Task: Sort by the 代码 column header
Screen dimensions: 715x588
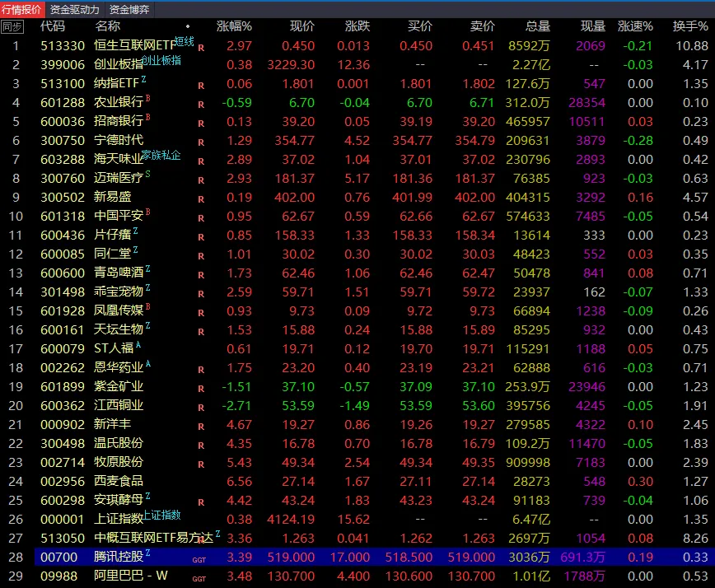Action: 53,26
